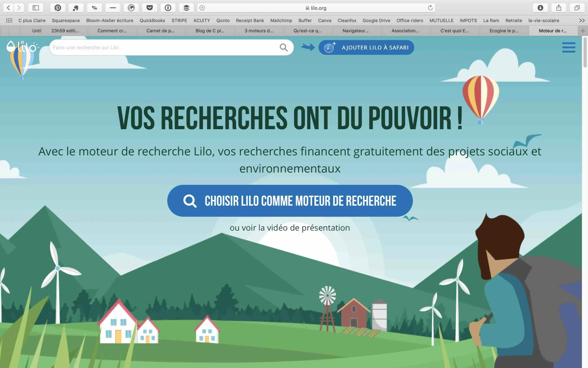588x368 pixels.
Task: Expand the bookmarks overflow chevron
Action: click(x=582, y=20)
